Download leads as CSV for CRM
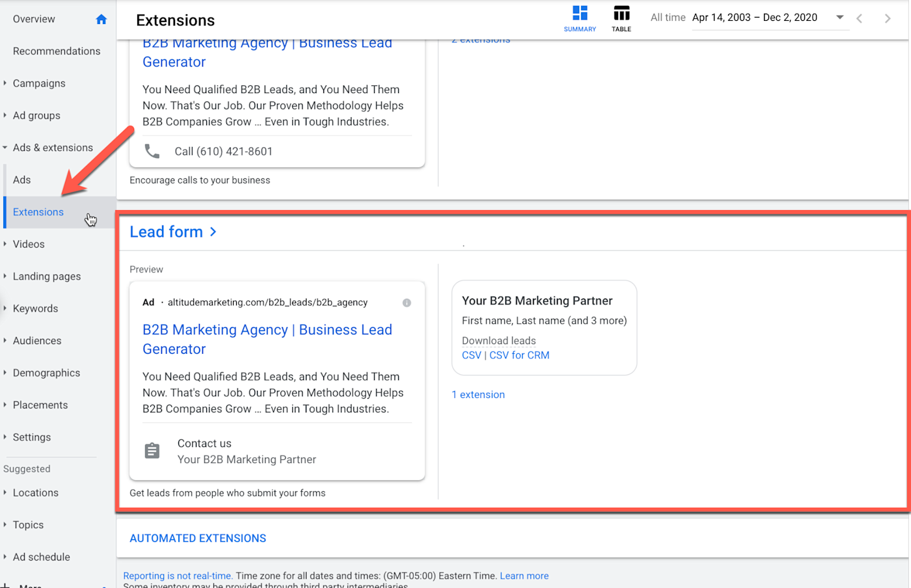The width and height of the screenshot is (911, 588). 519,355
